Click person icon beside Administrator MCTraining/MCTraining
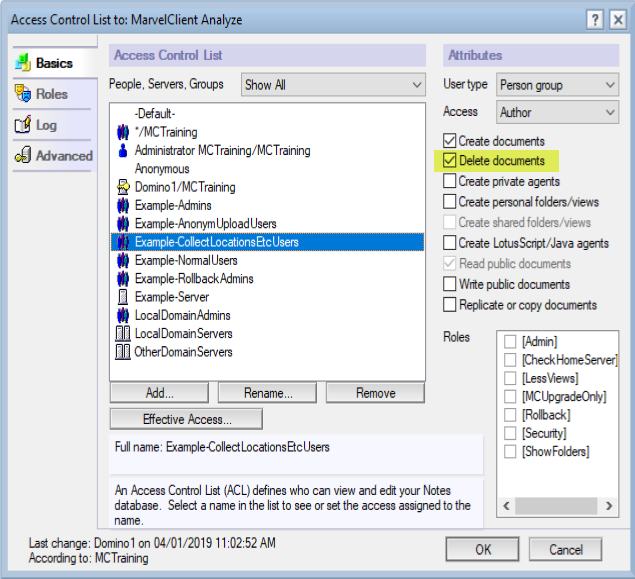This screenshot has width=635, height=579. (123, 150)
